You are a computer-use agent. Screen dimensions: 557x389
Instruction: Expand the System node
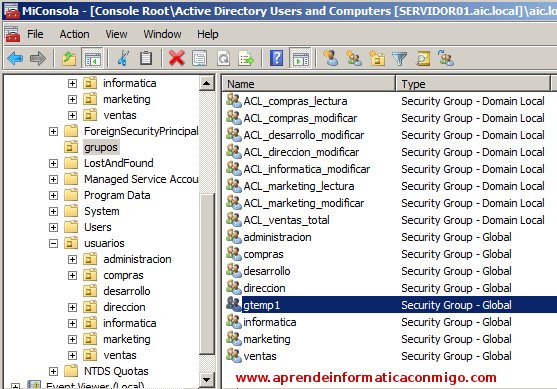pos(53,211)
